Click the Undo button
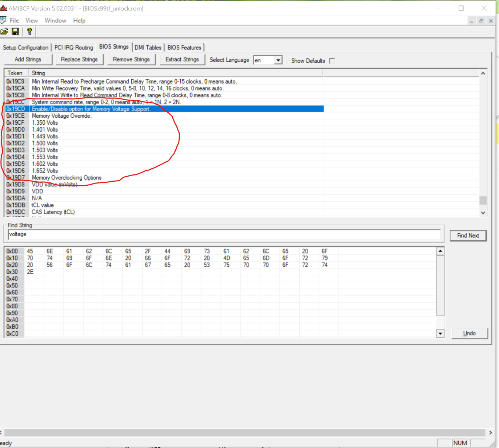 470,333
